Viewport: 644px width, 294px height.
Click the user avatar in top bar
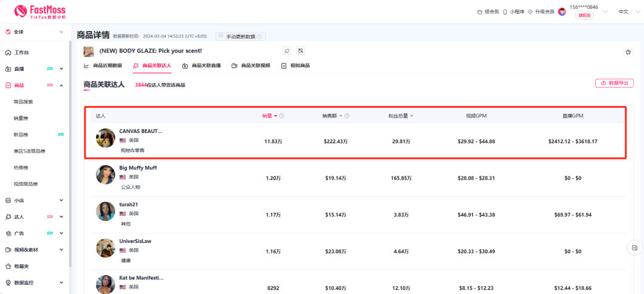click(562, 11)
